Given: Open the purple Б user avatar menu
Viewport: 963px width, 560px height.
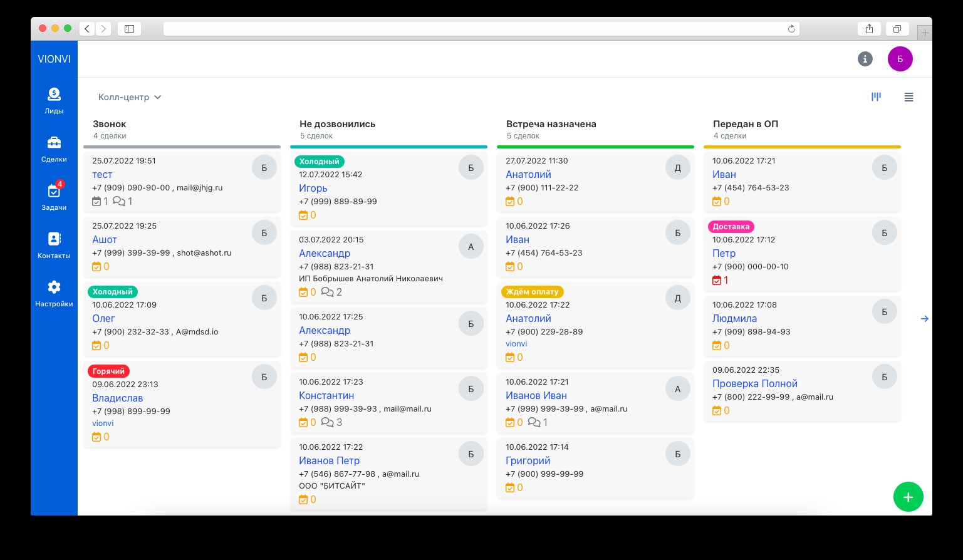Looking at the screenshot, I should pos(900,59).
